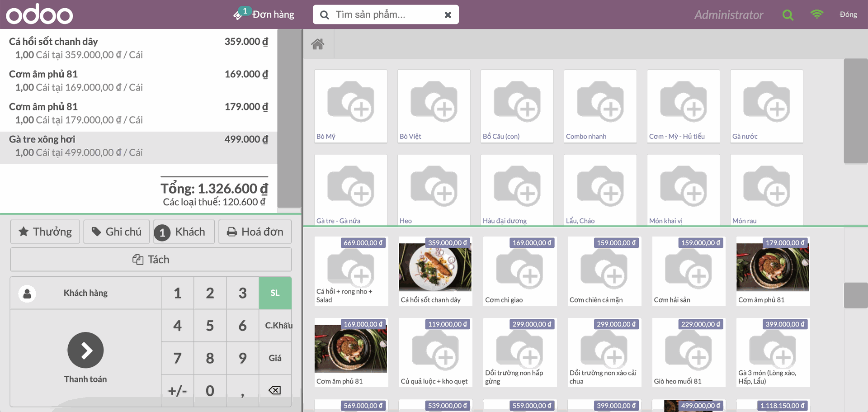Image resolution: width=868 pixels, height=412 pixels.
Task: Add Cơm chiên cá mặn product
Action: 604,271
